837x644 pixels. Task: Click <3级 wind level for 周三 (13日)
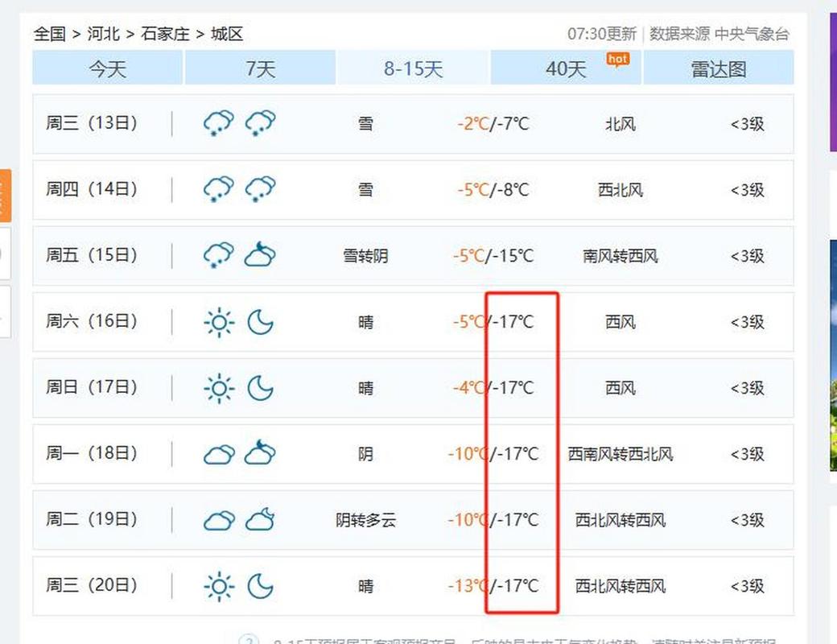pos(748,125)
